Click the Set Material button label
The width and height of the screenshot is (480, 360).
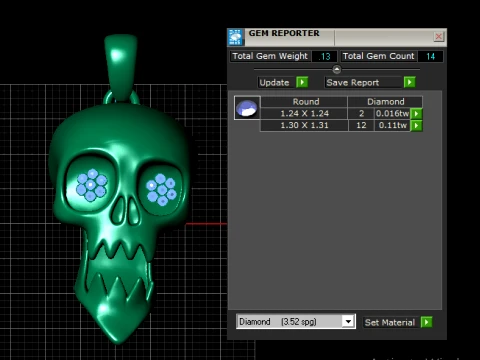[390, 322]
